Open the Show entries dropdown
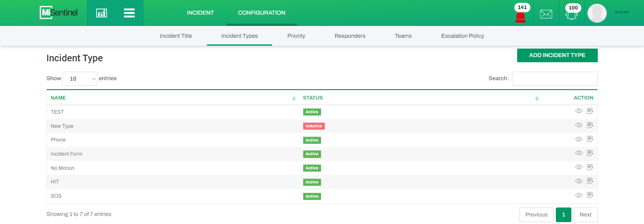644x224 pixels. click(80, 79)
